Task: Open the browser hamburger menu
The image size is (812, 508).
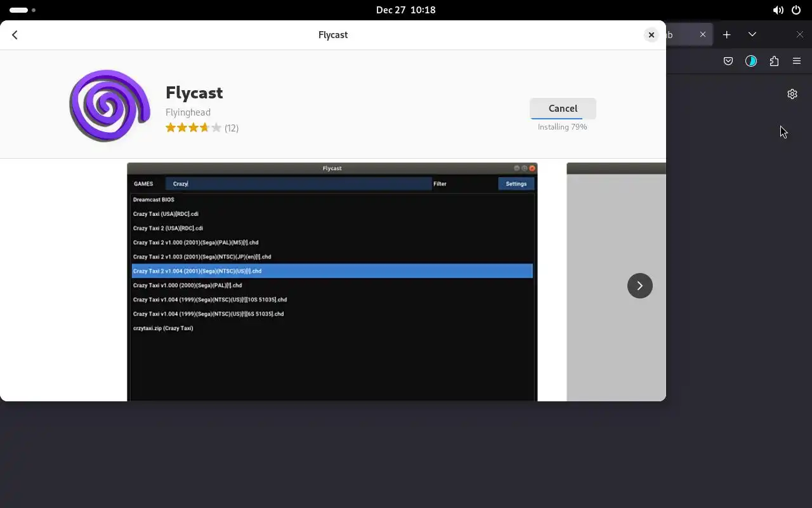Action: tap(797, 61)
